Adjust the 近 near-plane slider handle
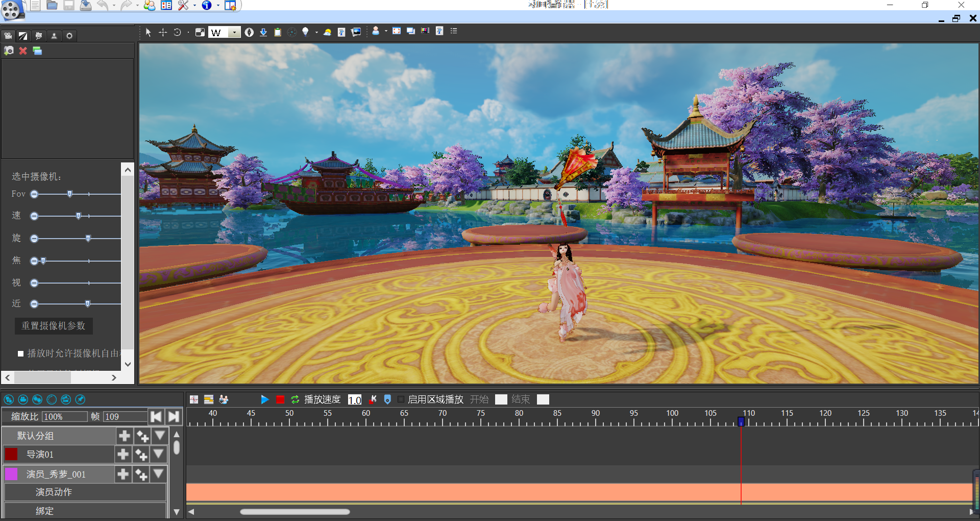Viewport: 980px width, 521px height. 88,304
